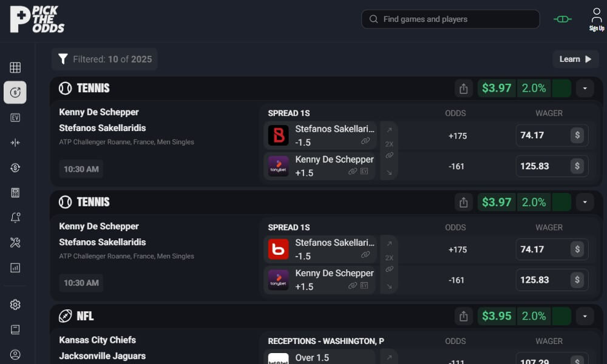
Task: Click the wrench-and-tools icon in the sidebar
Action: pyautogui.click(x=15, y=243)
